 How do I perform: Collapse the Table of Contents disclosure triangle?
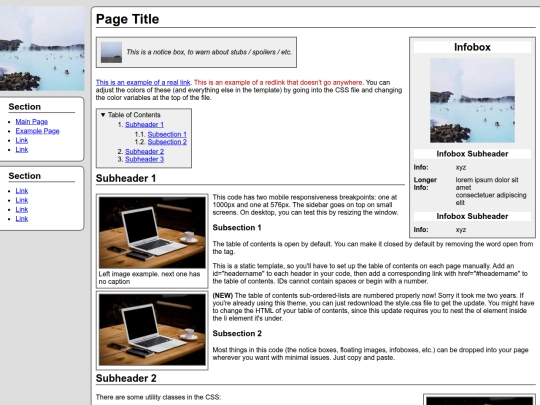[103, 115]
